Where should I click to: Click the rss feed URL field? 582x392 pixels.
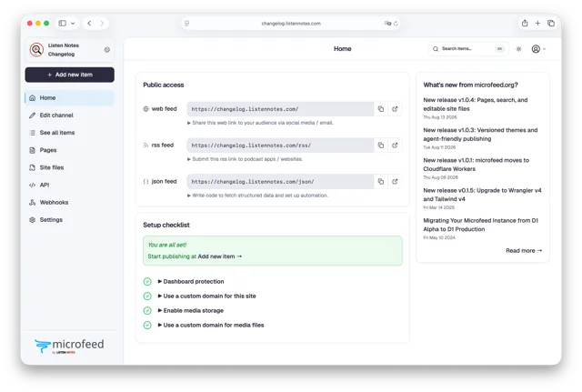coord(280,146)
